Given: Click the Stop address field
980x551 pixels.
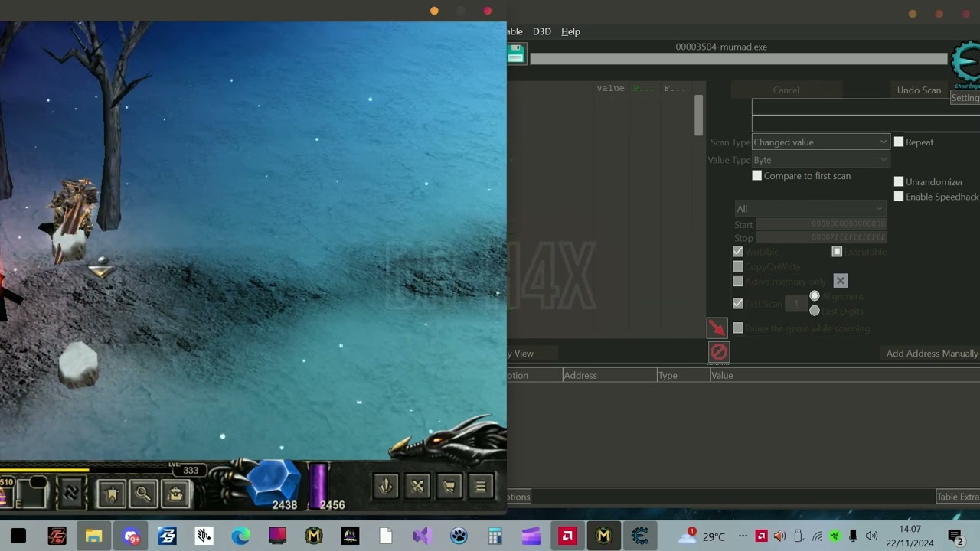Looking at the screenshot, I should (x=821, y=237).
